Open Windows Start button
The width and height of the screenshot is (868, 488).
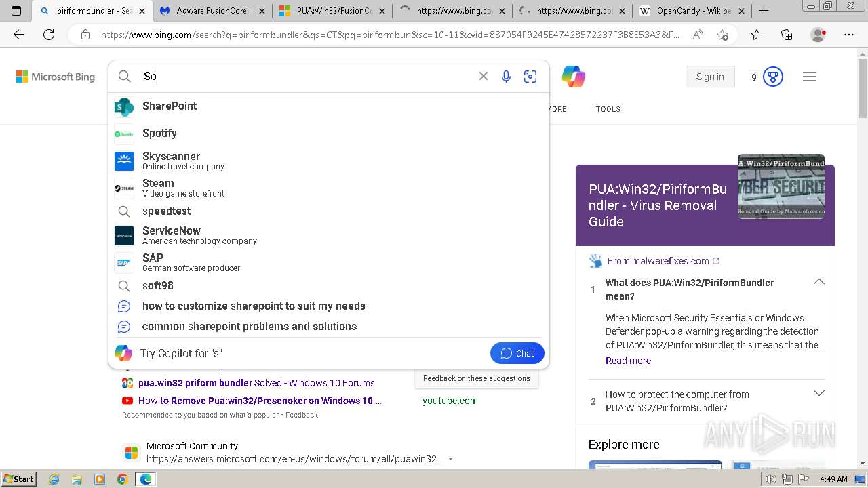18,479
